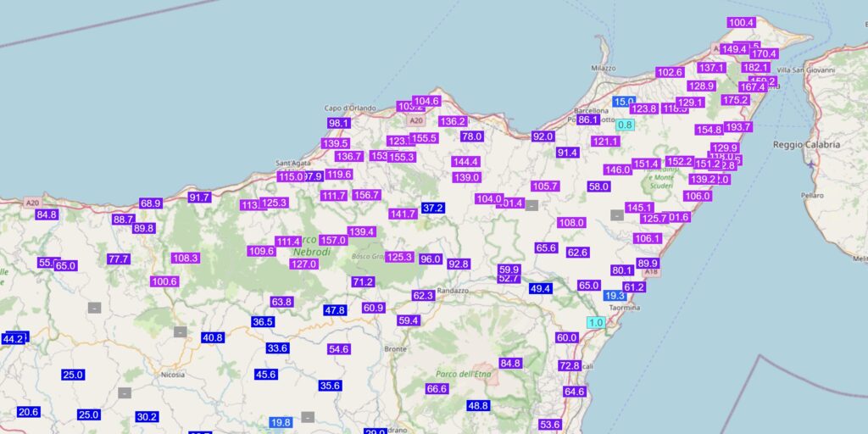Click the 98.1 marker near Capo d'Orlando
The width and height of the screenshot is (868, 434).
point(339,124)
